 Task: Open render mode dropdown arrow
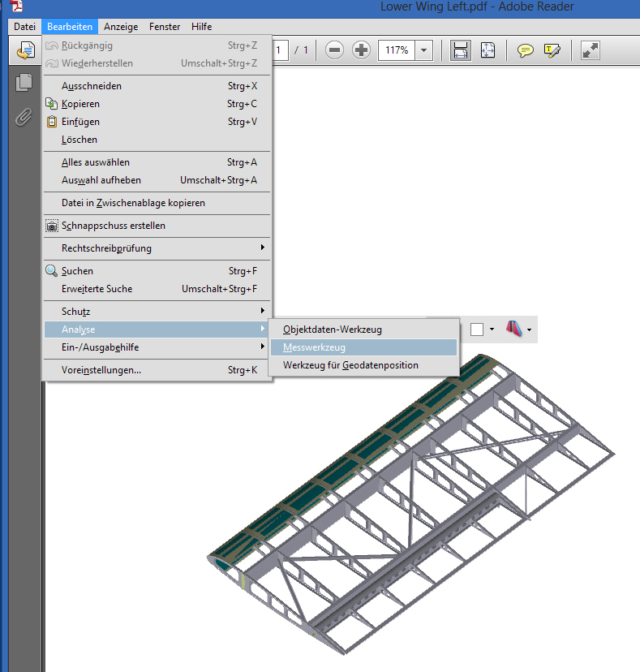530,330
